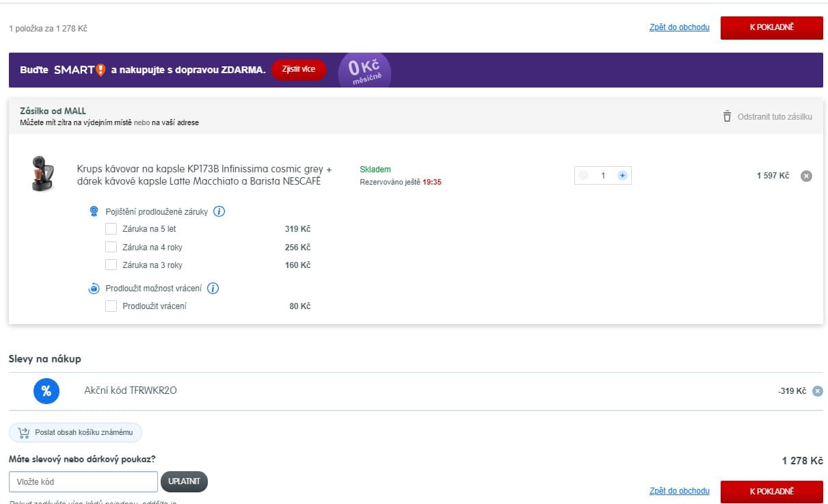Screen dimensions: 828x504
Task: Click the SMART exclamation logo icon
Action: point(101,70)
